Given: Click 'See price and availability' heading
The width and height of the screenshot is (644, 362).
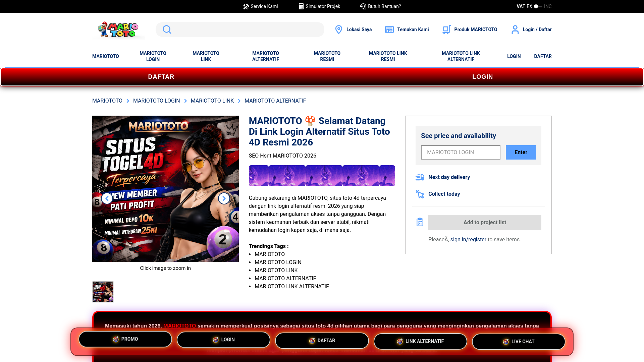Looking at the screenshot, I should (x=459, y=136).
